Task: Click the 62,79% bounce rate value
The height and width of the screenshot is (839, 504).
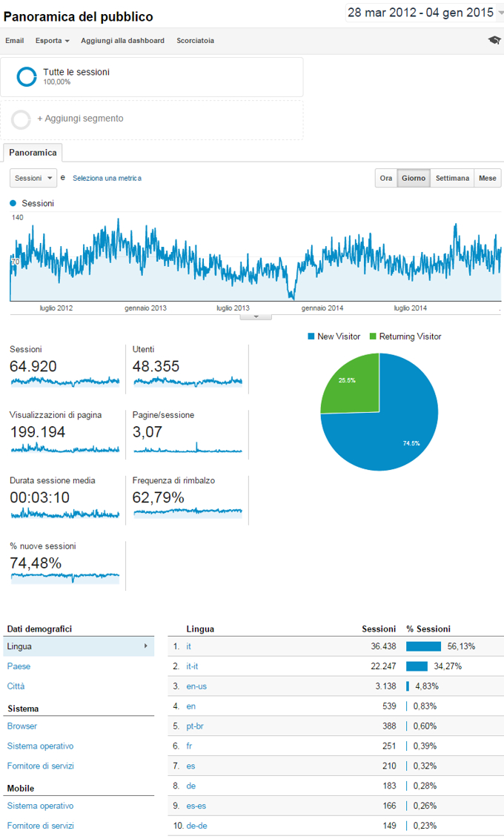Action: pyautogui.click(x=158, y=497)
